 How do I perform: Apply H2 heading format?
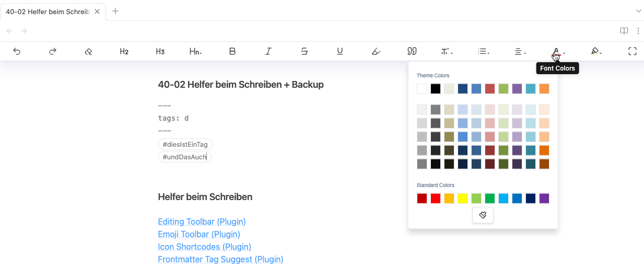(x=124, y=51)
